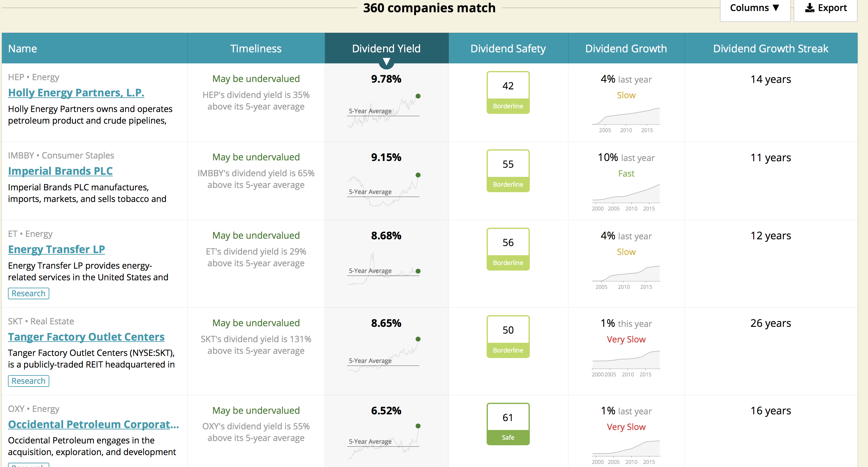Sort table by Name column
868x467 pixels.
click(x=23, y=49)
